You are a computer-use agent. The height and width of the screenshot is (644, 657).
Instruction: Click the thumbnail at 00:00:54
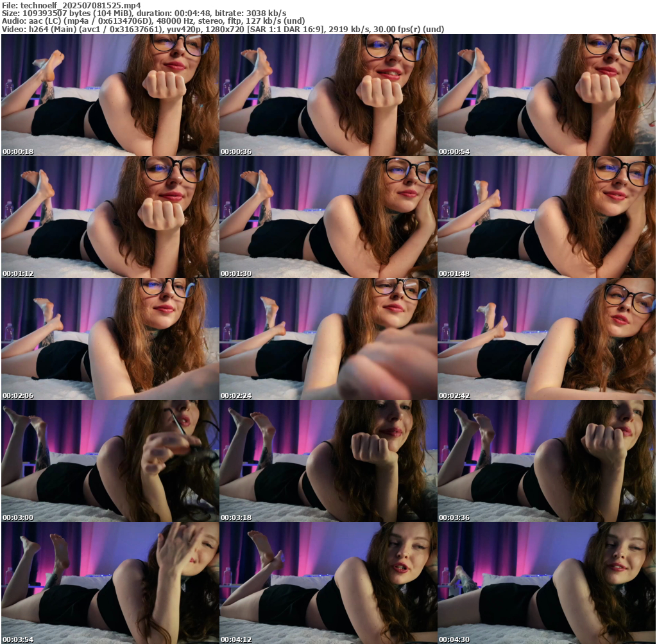(547, 95)
